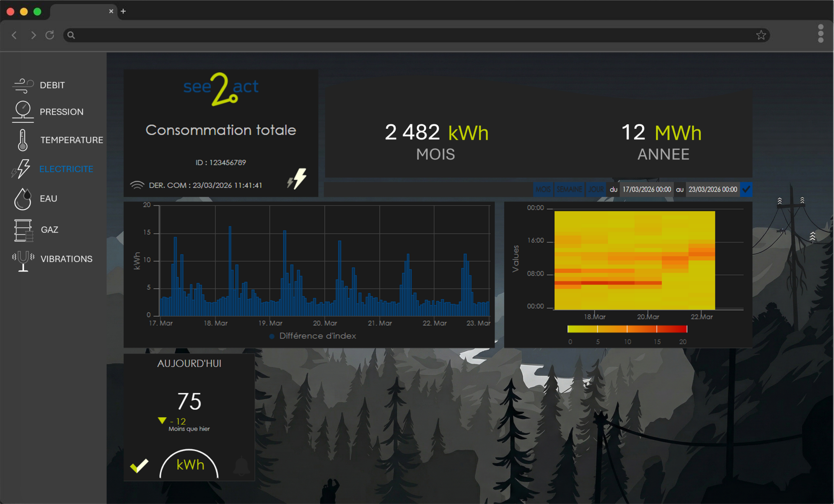834x504 pixels.
Task: Bookmark page with the star icon
Action: click(761, 35)
